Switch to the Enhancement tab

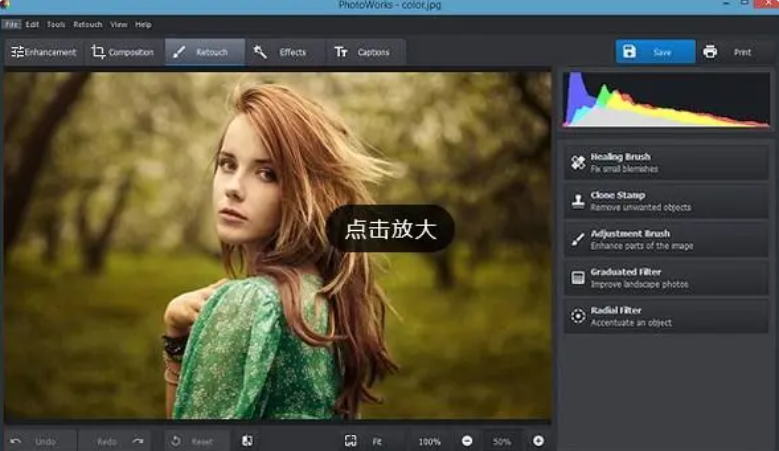(43, 52)
